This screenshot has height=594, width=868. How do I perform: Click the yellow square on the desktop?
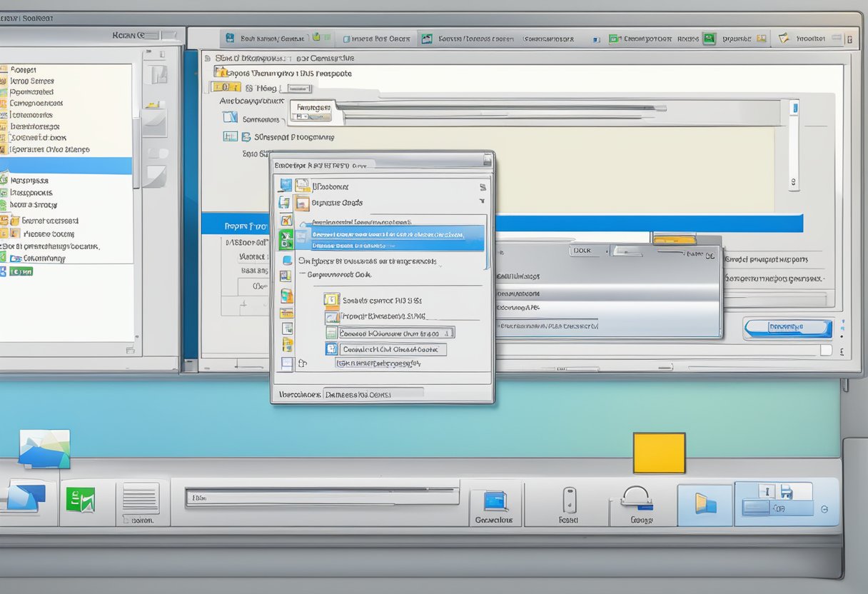[x=659, y=453]
